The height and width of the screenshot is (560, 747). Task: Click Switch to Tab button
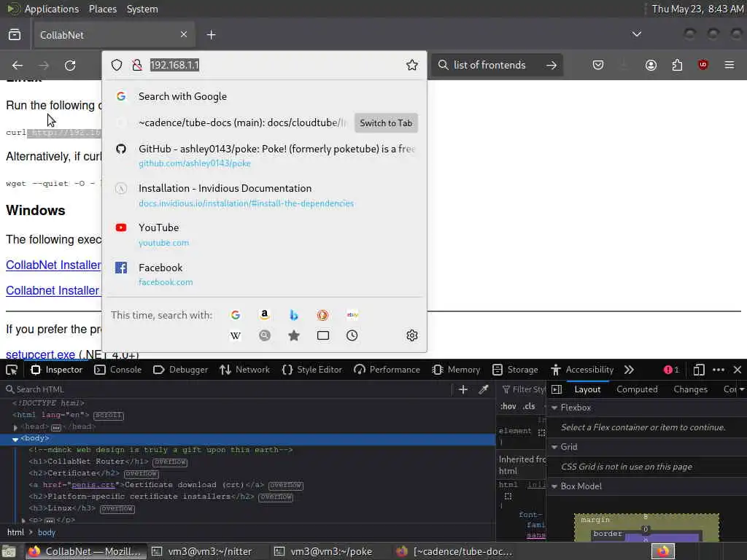click(x=386, y=122)
